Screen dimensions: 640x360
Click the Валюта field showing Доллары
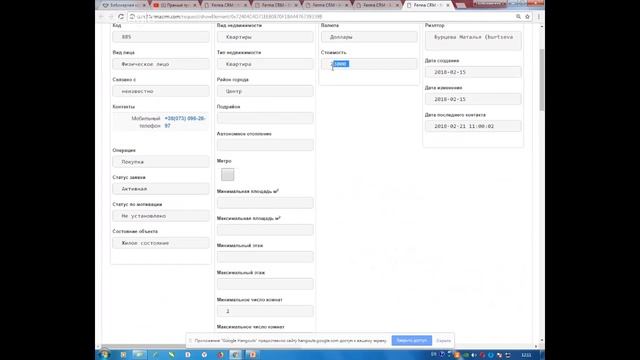(x=369, y=37)
